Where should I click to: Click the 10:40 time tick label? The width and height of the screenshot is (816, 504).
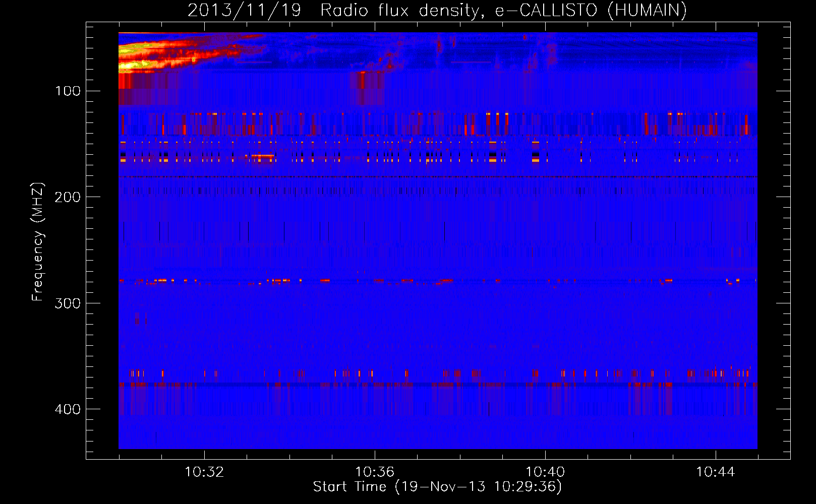(545, 472)
